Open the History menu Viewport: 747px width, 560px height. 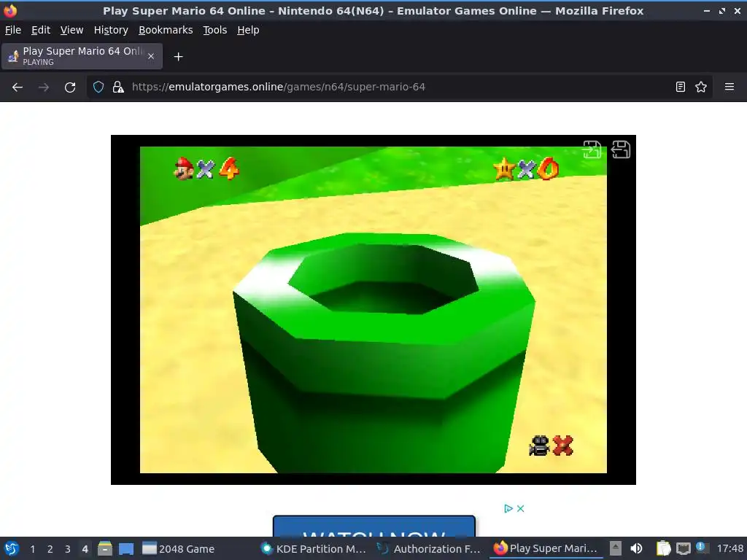(x=111, y=30)
